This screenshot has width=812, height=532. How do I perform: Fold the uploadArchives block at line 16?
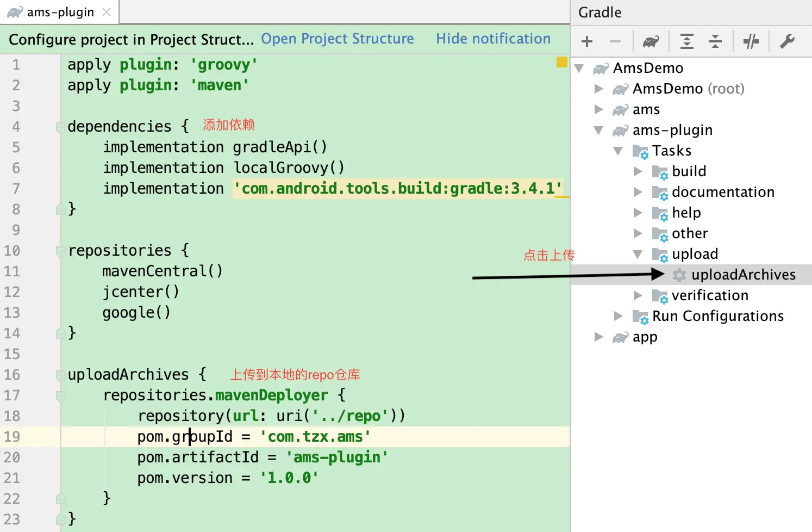pos(60,375)
